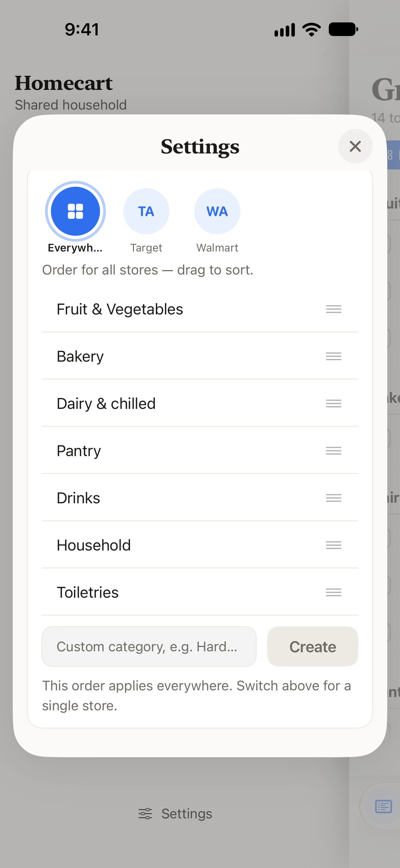Tap the list view icon bottom right
Screen dimensions: 400x868
click(x=383, y=807)
